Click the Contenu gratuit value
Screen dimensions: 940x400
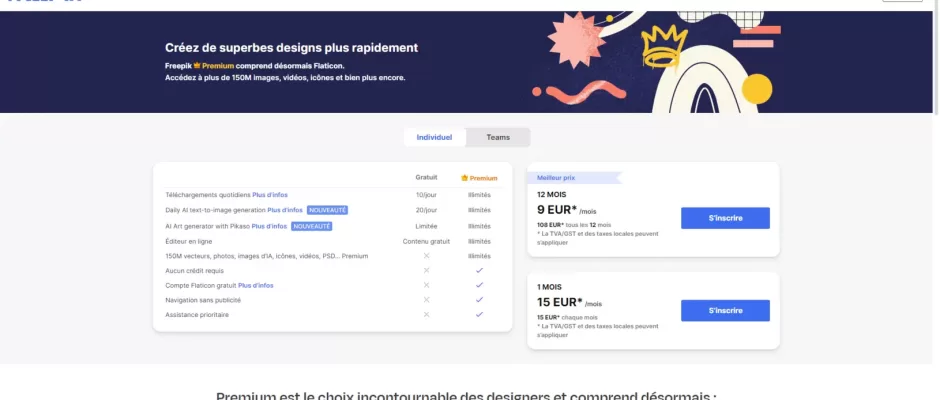pos(426,241)
